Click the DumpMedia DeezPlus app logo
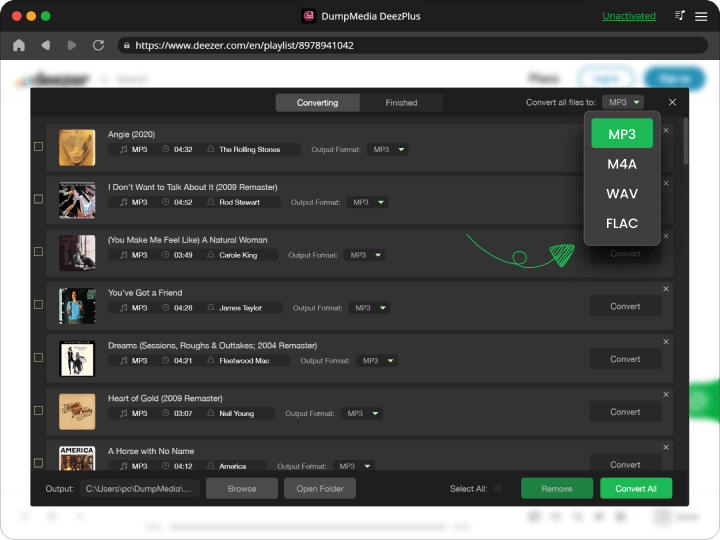 click(x=309, y=16)
